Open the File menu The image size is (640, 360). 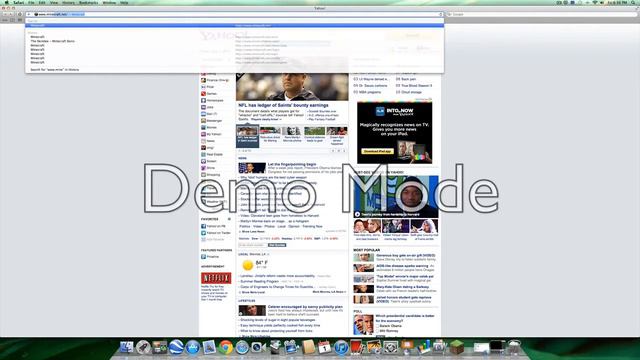click(31, 2)
